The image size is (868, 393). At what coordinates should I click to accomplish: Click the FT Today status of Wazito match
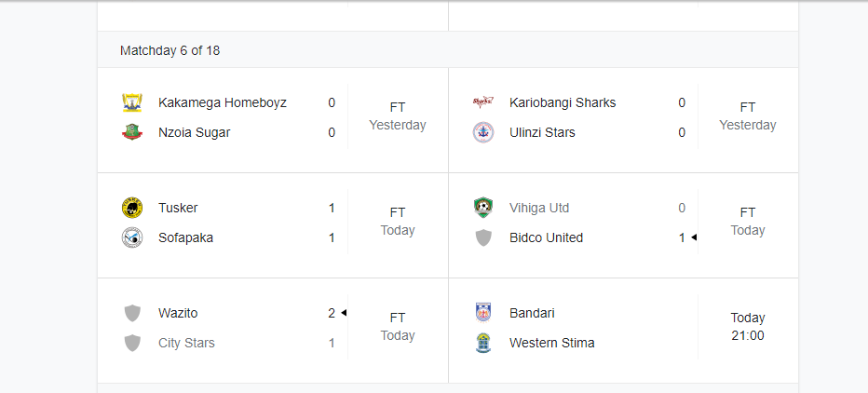coord(398,327)
